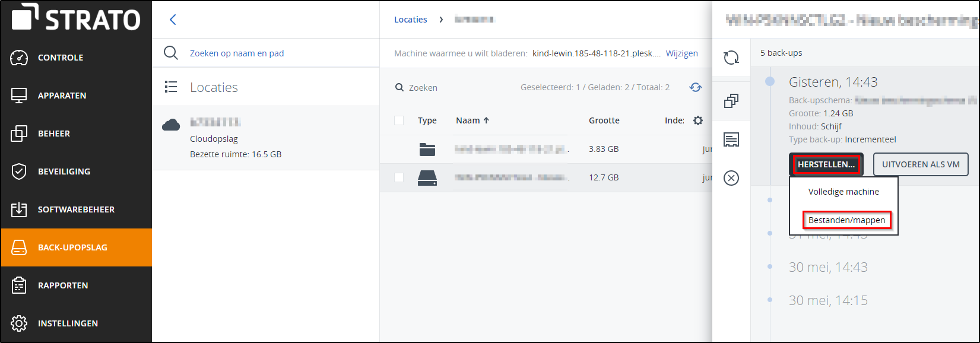Click the Locaties breadcrumb link
The height and width of the screenshot is (343, 980).
[410, 20]
